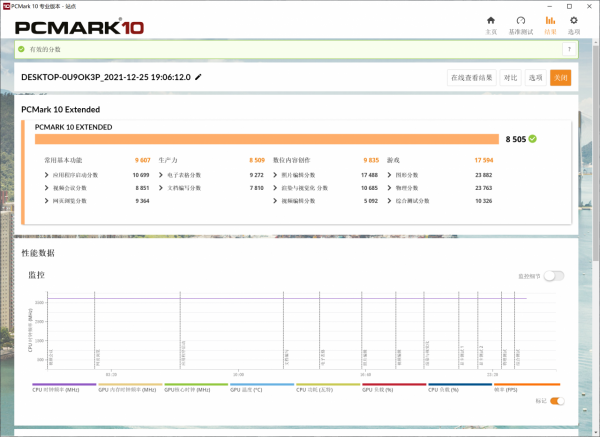The image size is (600, 437).
Task: Open the 选项 gear icon in header
Action: click(573, 24)
